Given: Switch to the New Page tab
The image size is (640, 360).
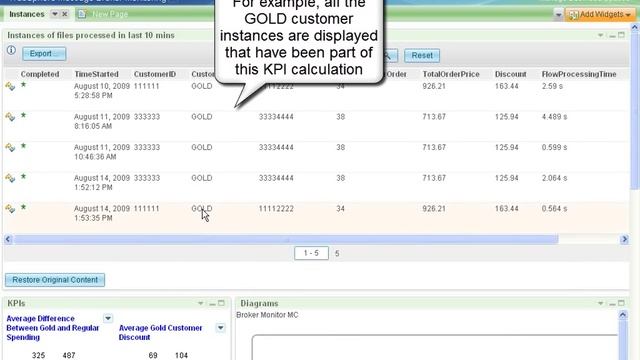Looking at the screenshot, I should 110,14.
